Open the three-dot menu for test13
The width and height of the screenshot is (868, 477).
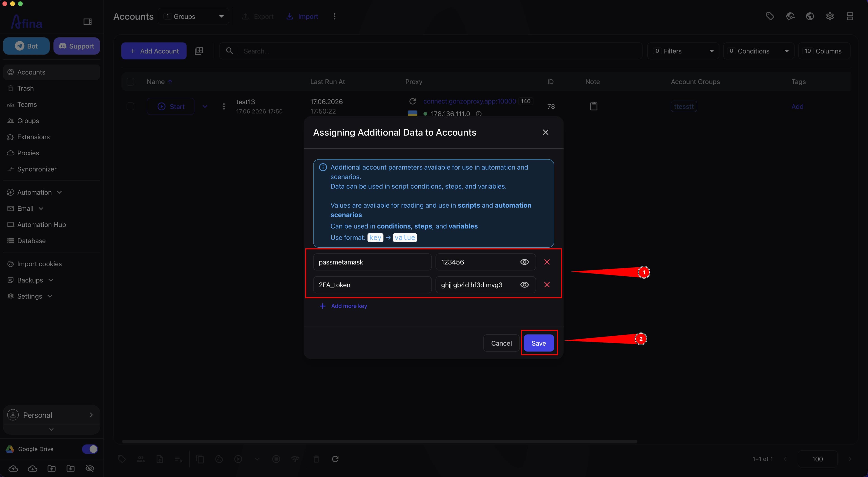coord(224,107)
